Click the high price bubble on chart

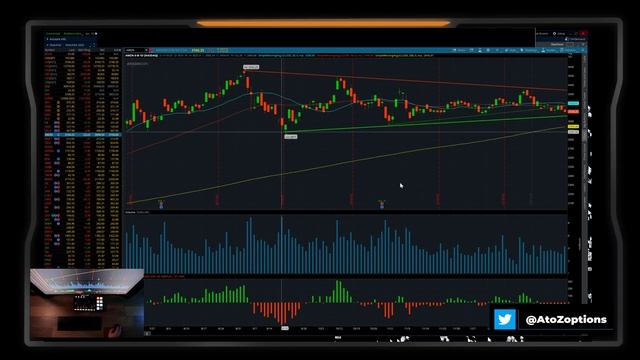pos(251,67)
